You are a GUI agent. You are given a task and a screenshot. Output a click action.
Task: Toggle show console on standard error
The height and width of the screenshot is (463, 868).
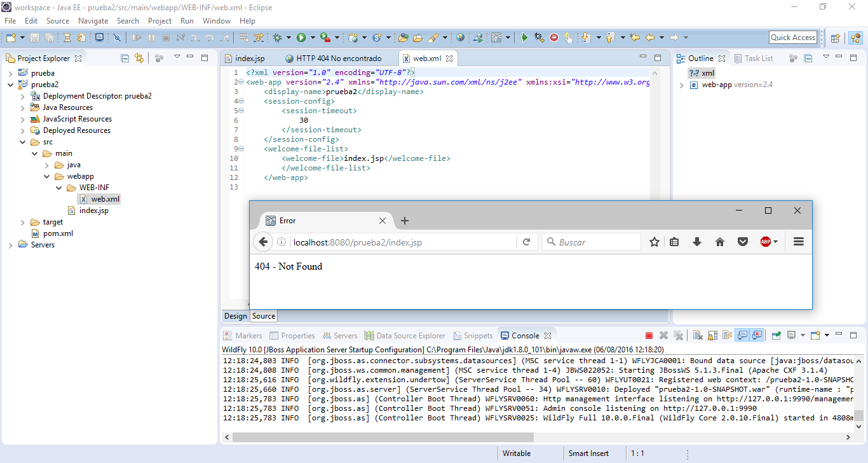pyautogui.click(x=757, y=335)
